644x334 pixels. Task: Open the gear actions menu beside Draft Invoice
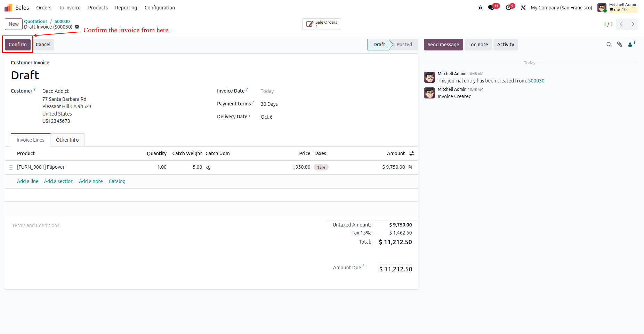tap(77, 27)
